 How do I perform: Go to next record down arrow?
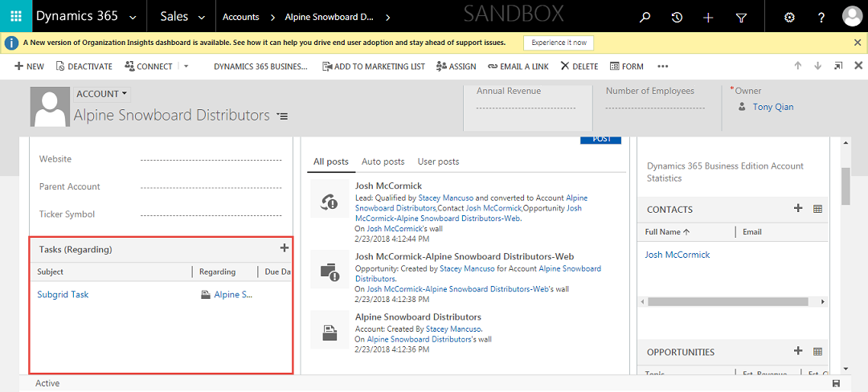(x=817, y=65)
